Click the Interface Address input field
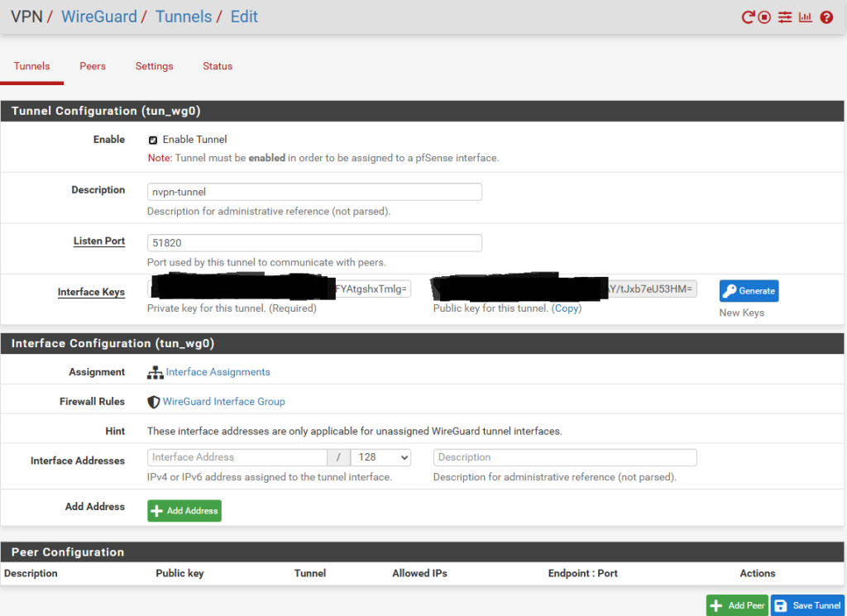Viewport: 847px width, 616px height. pos(237,457)
